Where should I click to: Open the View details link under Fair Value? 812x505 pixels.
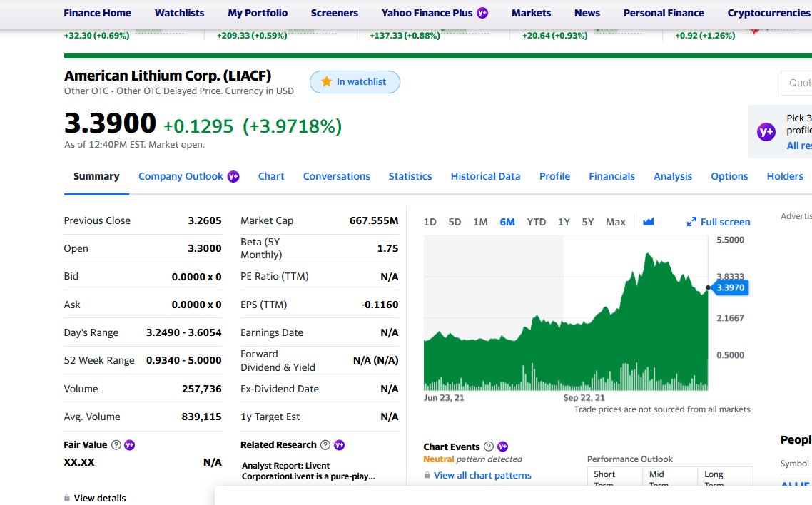tap(100, 498)
